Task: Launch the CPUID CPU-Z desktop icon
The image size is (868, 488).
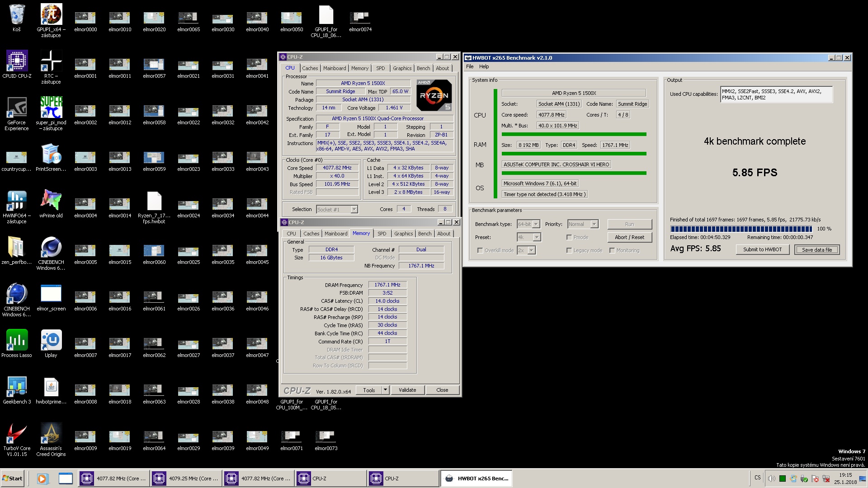Action: point(17,65)
